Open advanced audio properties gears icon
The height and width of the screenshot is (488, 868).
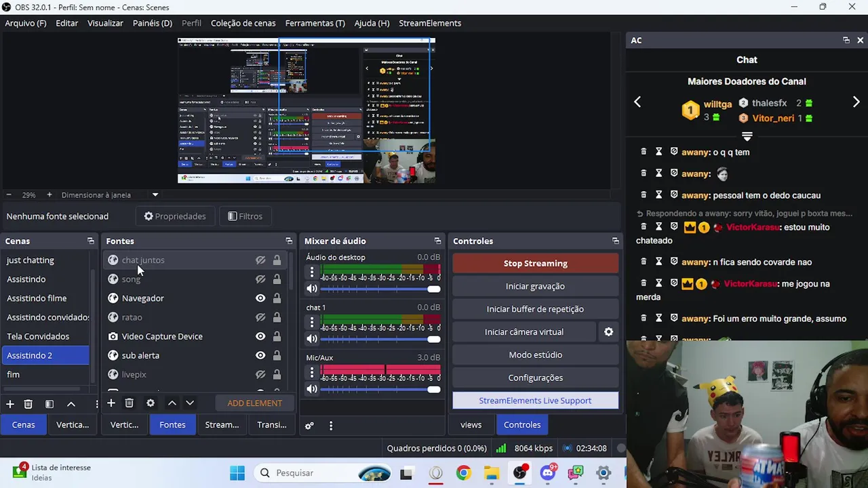pos(309,426)
